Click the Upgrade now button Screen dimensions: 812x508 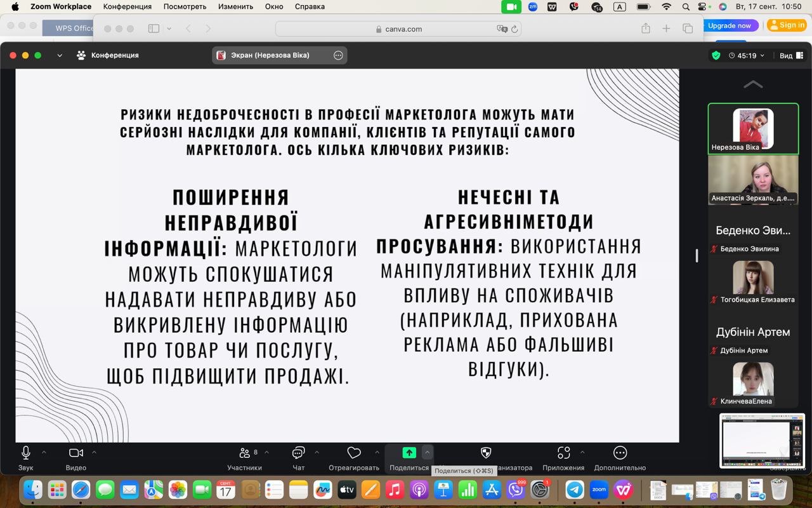[x=729, y=25]
